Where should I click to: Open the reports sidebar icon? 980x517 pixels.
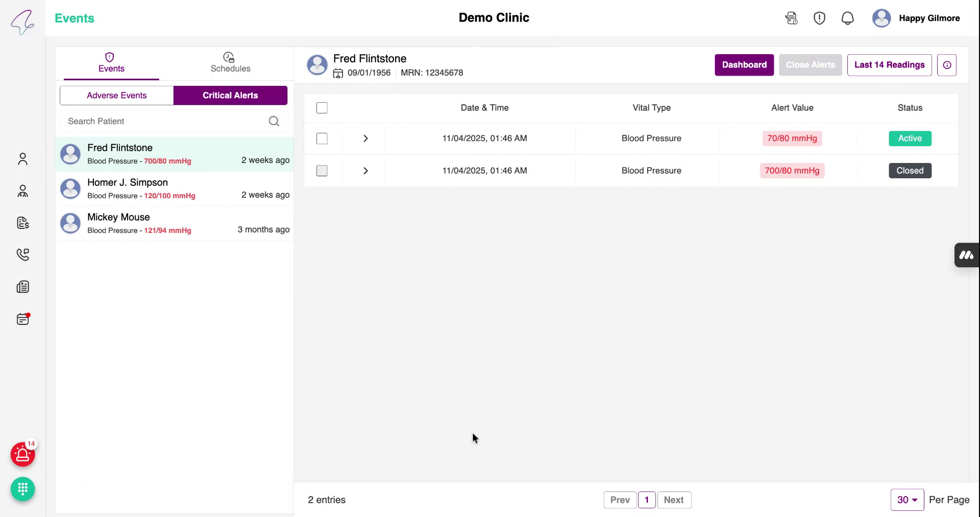pos(22,287)
